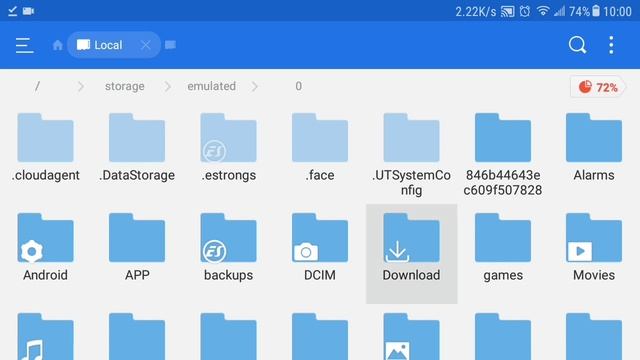Navigate to emulated in breadcrumb

coord(211,86)
